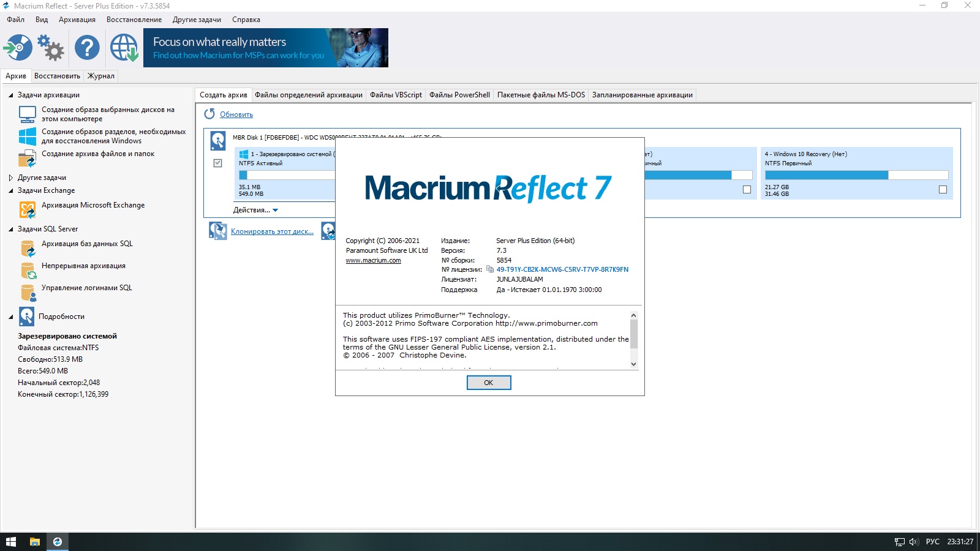
Task: Click the Microsoft Exchange backup icon
Action: (x=28, y=210)
